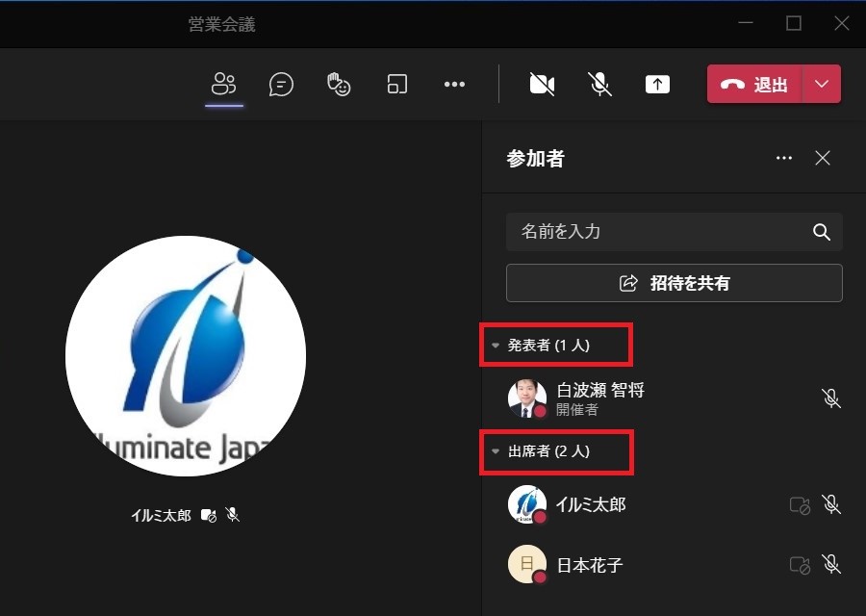Image resolution: width=866 pixels, height=616 pixels.
Task: Click the camera-disabled icon for 日本花子
Action: coord(800,565)
